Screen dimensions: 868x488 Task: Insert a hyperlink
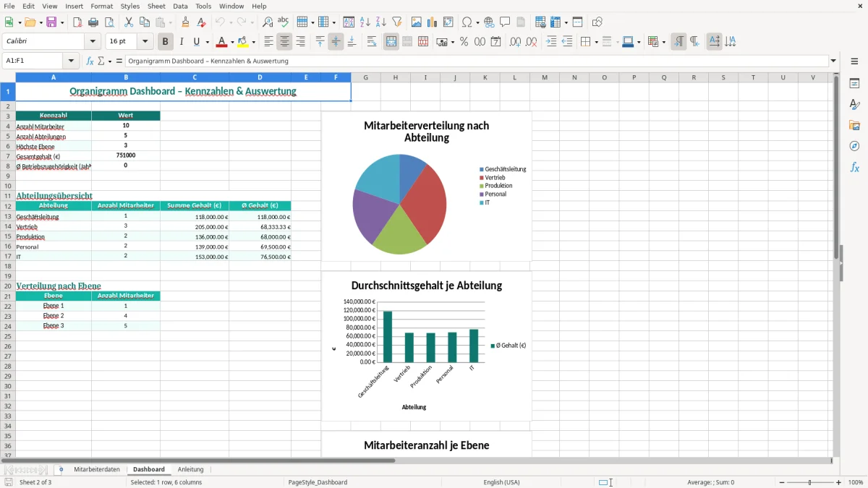point(489,22)
